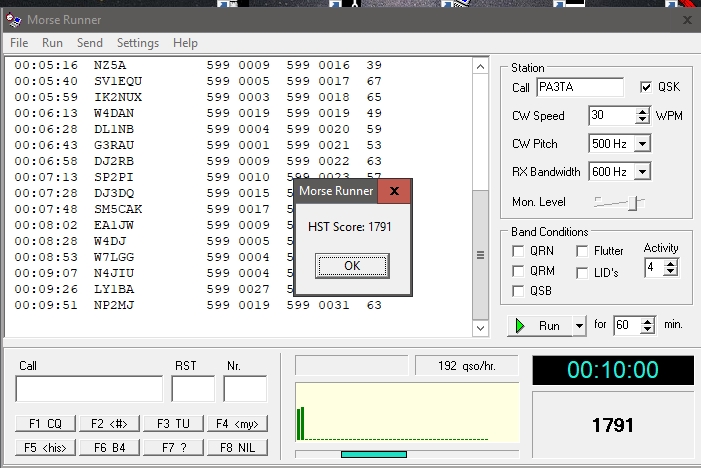Image resolution: width=701 pixels, height=468 pixels.
Task: Decrease run duration minutes with down arrow
Action: (x=647, y=329)
